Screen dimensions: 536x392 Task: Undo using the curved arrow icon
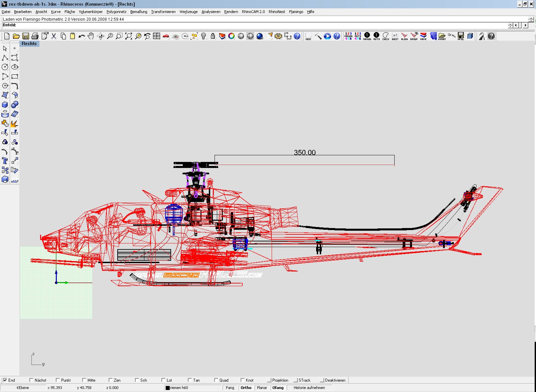[82, 36]
